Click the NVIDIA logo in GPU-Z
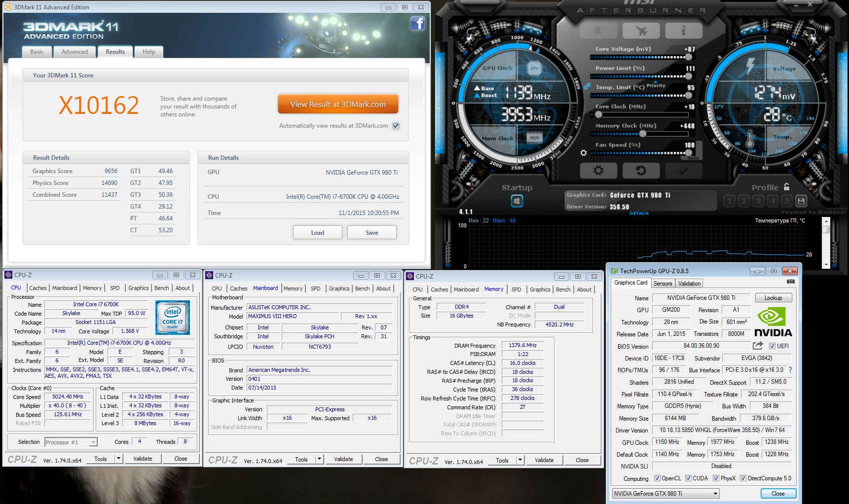849x504 pixels. coord(773,323)
